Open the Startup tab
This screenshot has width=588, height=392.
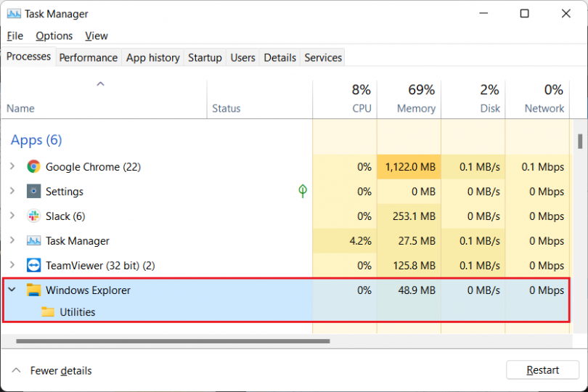pyautogui.click(x=205, y=57)
